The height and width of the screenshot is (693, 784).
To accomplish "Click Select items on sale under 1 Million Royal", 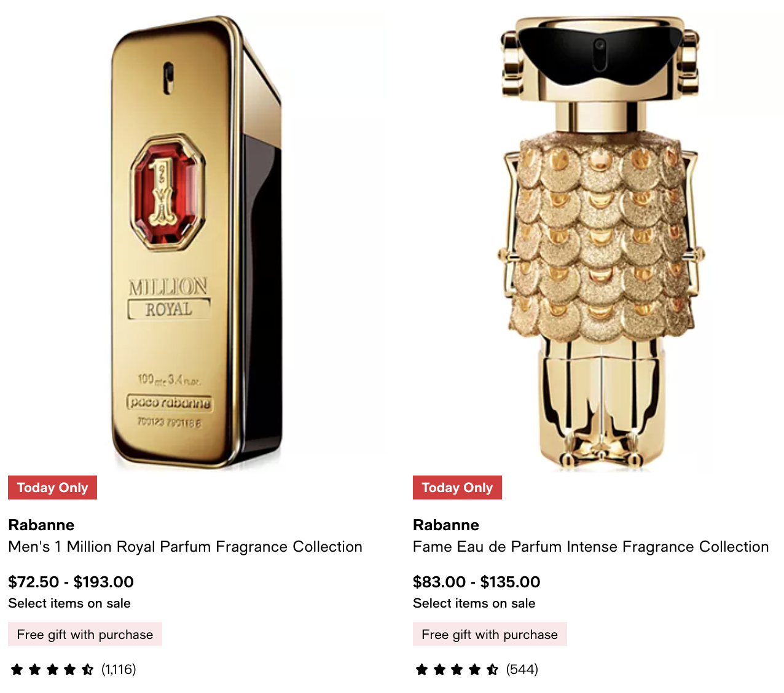I will pyautogui.click(x=69, y=603).
